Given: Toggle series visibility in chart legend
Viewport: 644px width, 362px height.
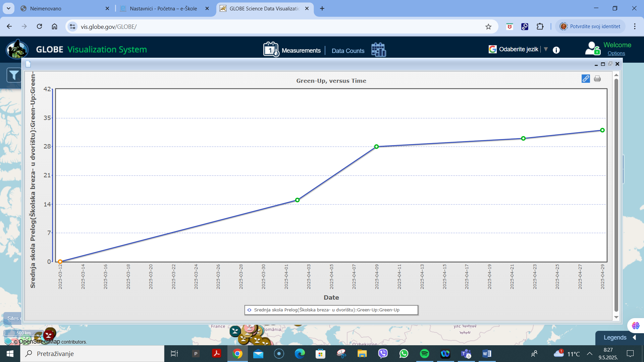Looking at the screenshot, I should pyautogui.click(x=327, y=310).
